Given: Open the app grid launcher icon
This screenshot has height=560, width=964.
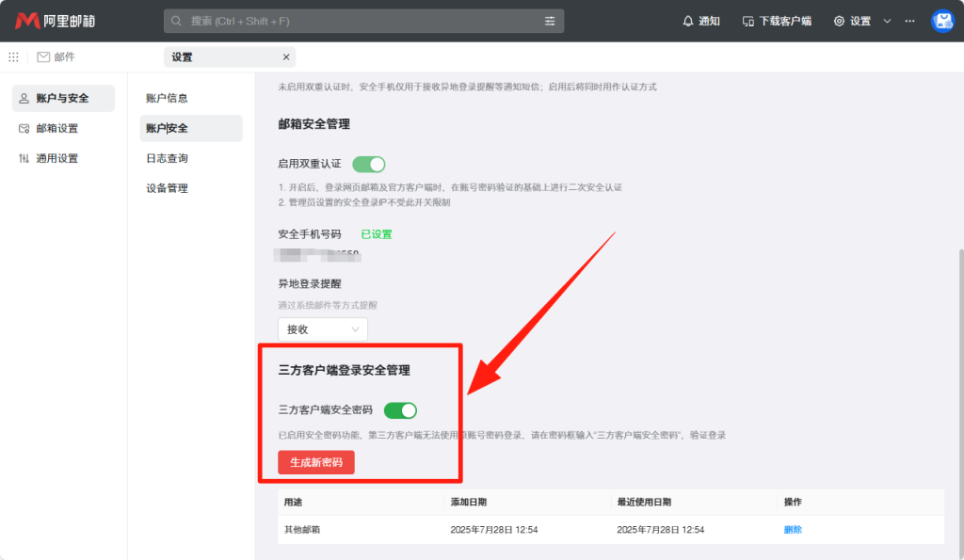Looking at the screenshot, I should [x=13, y=57].
